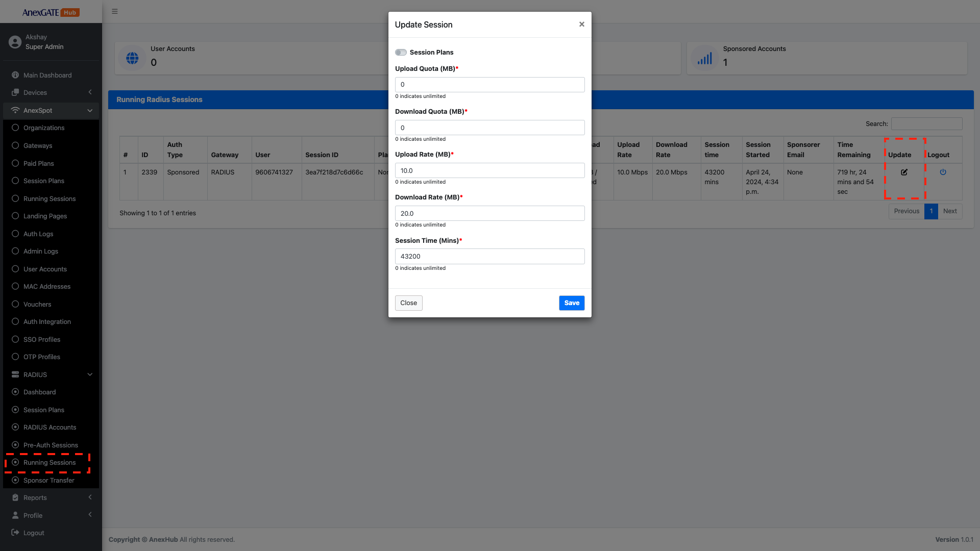980x551 pixels.
Task: Open Vouchers in the AnexSpot menu
Action: (x=37, y=304)
